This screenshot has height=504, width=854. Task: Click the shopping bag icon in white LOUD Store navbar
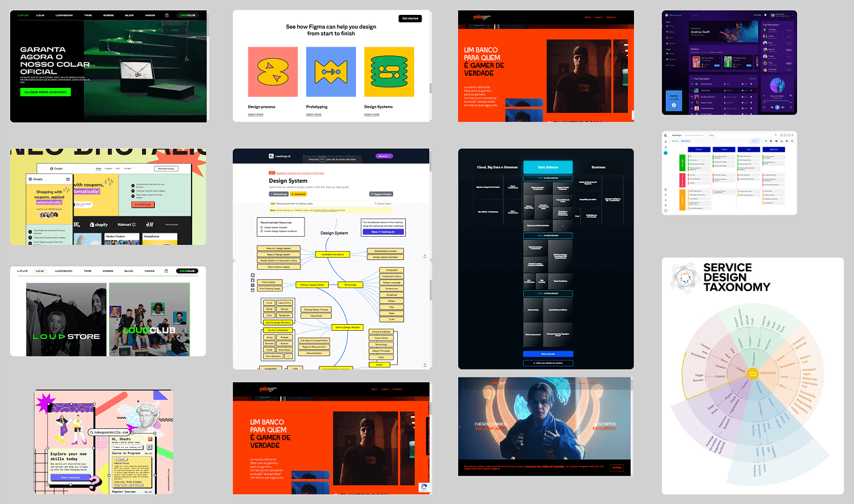tap(166, 271)
